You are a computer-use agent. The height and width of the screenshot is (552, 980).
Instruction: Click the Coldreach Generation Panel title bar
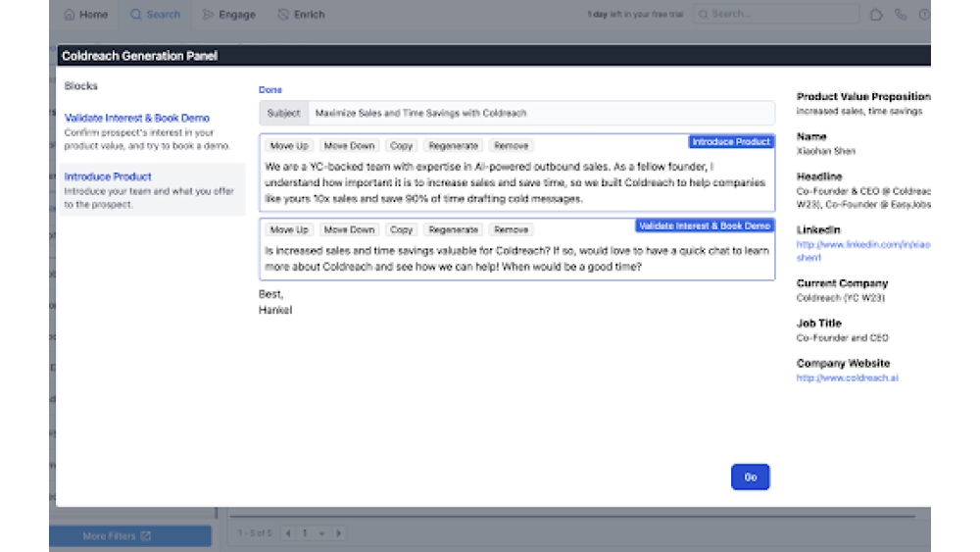[494, 56]
